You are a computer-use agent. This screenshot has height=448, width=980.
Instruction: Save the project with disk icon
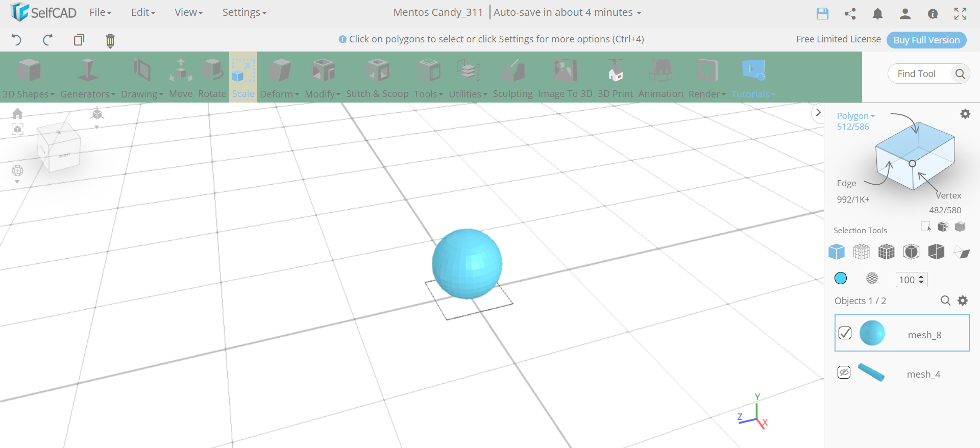point(822,14)
